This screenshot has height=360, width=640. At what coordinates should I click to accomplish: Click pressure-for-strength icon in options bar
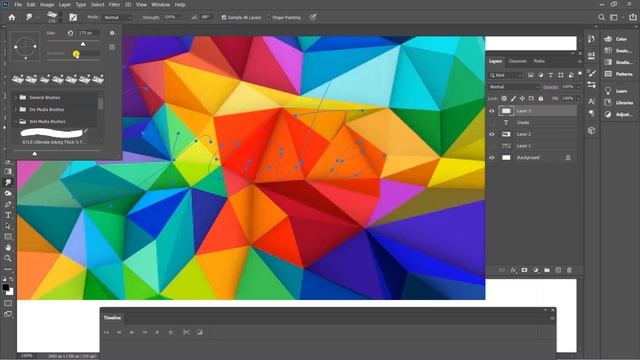pos(313,17)
